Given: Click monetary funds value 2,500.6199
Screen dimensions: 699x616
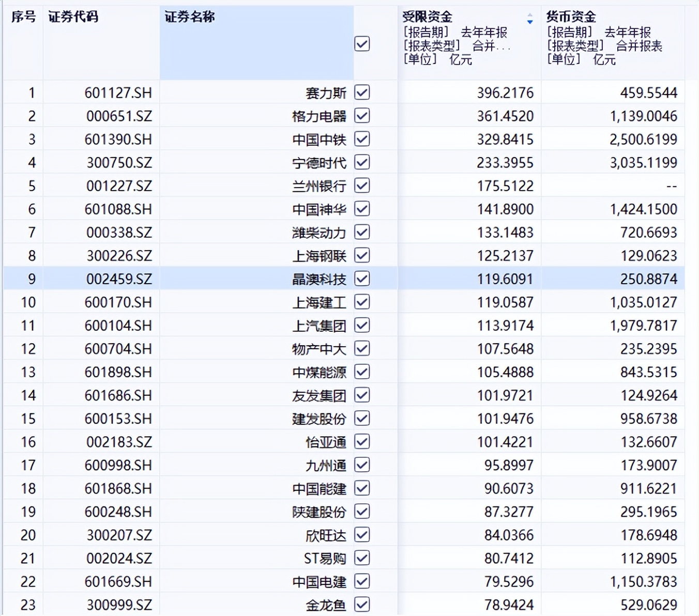Looking at the screenshot, I should click(644, 140).
